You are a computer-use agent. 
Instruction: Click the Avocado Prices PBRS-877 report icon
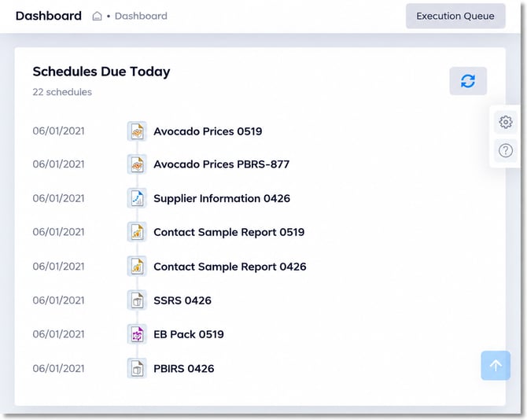coord(137,164)
